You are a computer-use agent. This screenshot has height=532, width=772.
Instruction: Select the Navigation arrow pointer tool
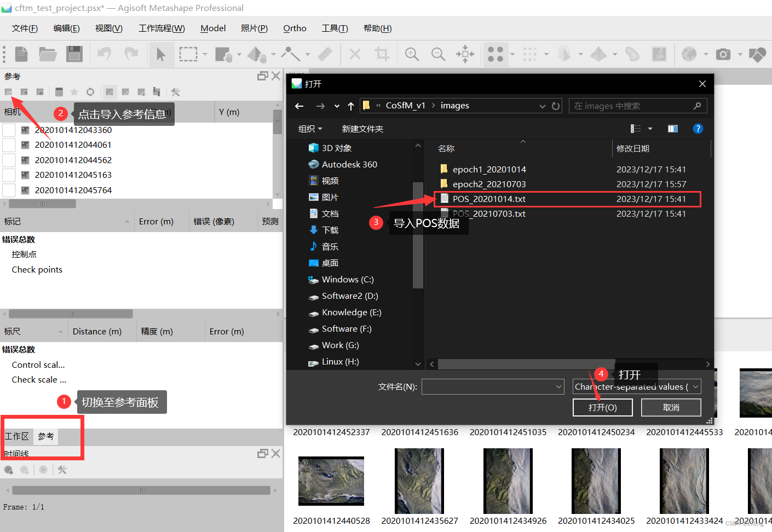(161, 54)
